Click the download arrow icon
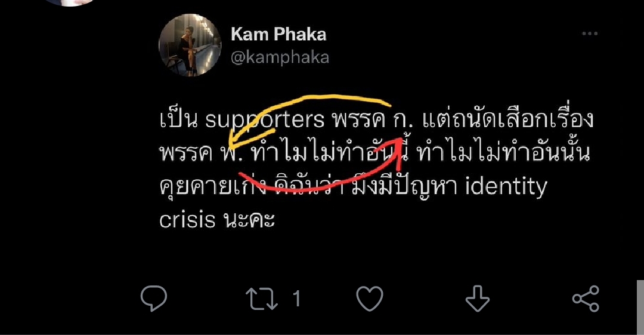Screen dimensions: 644x335 pos(477,299)
